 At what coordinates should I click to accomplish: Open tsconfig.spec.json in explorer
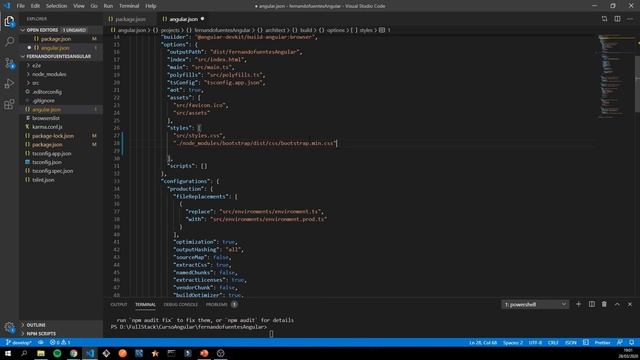(52, 171)
